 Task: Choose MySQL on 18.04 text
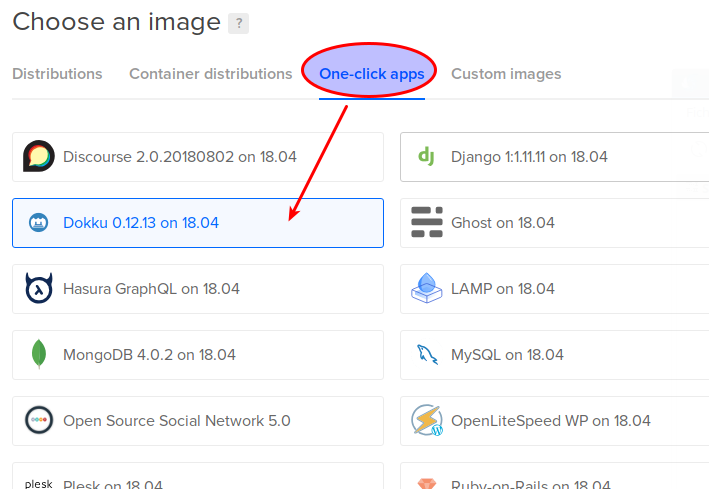pyautogui.click(x=507, y=355)
